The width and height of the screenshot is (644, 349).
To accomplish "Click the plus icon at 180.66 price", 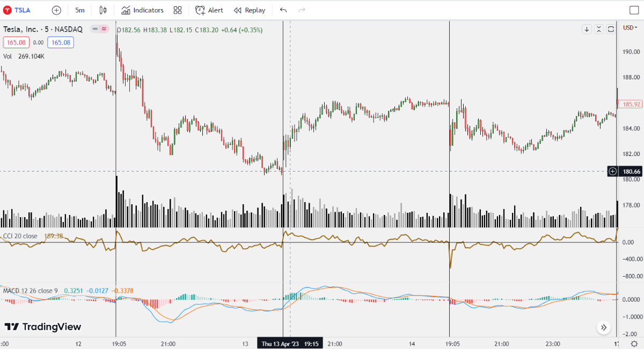I will coord(613,172).
